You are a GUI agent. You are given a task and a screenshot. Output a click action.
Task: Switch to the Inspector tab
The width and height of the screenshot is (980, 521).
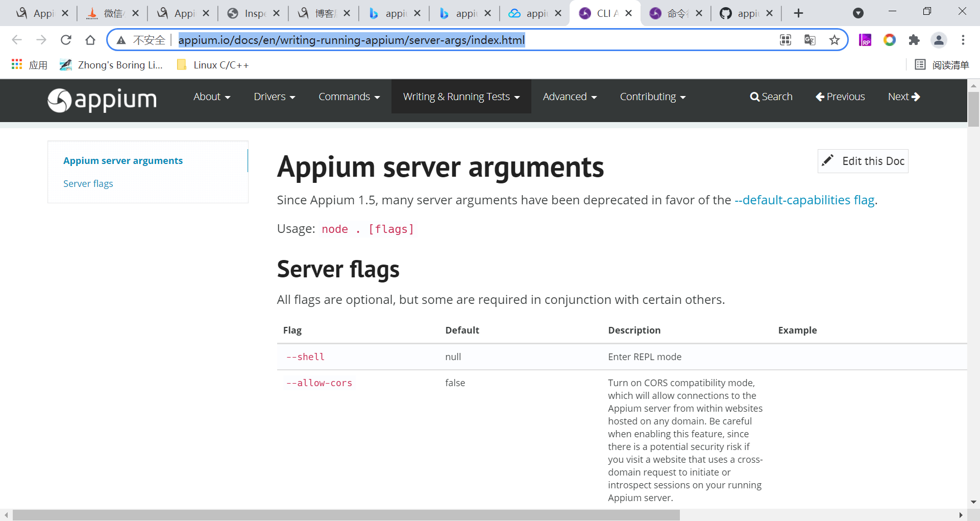(248, 13)
